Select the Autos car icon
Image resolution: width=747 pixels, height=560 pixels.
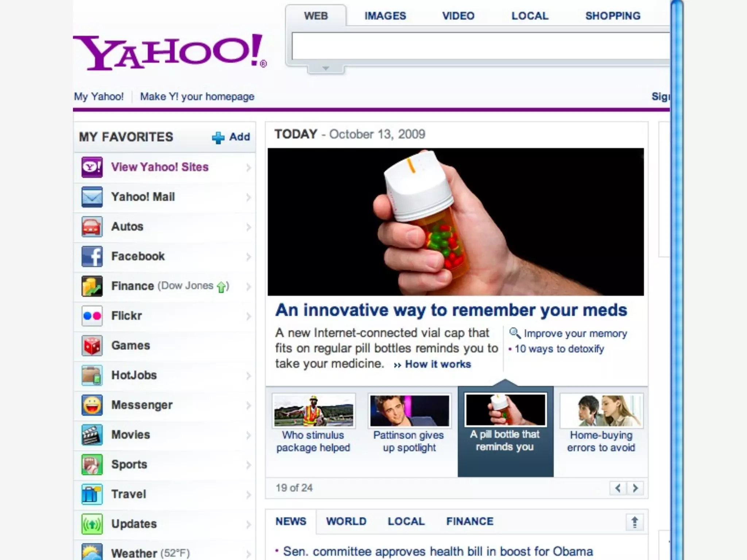(92, 227)
